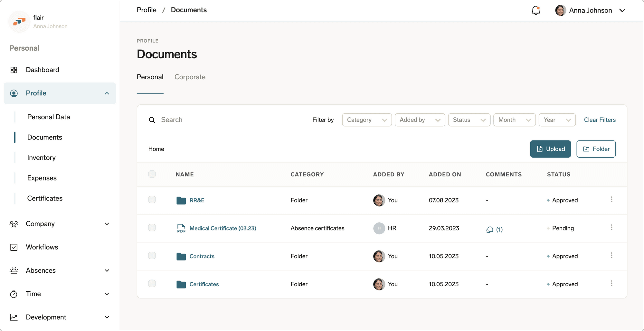Click the Absences sun icon
This screenshot has width=644, height=331.
[14, 270]
